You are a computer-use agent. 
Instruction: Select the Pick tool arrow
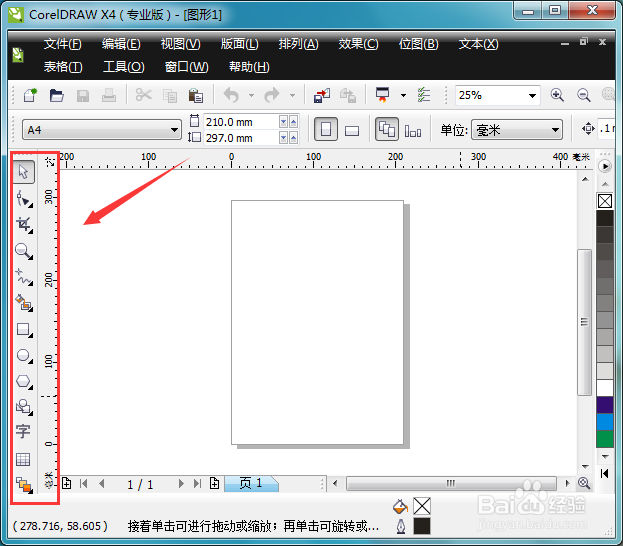tap(23, 172)
